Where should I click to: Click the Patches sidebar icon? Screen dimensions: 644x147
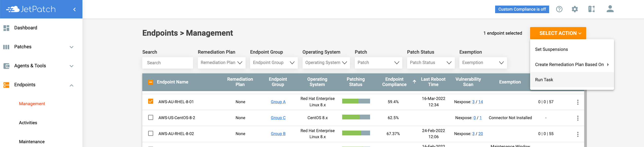(6, 47)
